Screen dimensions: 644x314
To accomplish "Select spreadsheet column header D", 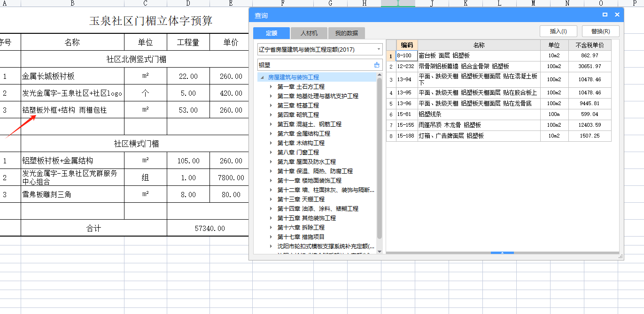I will tap(188, 3).
